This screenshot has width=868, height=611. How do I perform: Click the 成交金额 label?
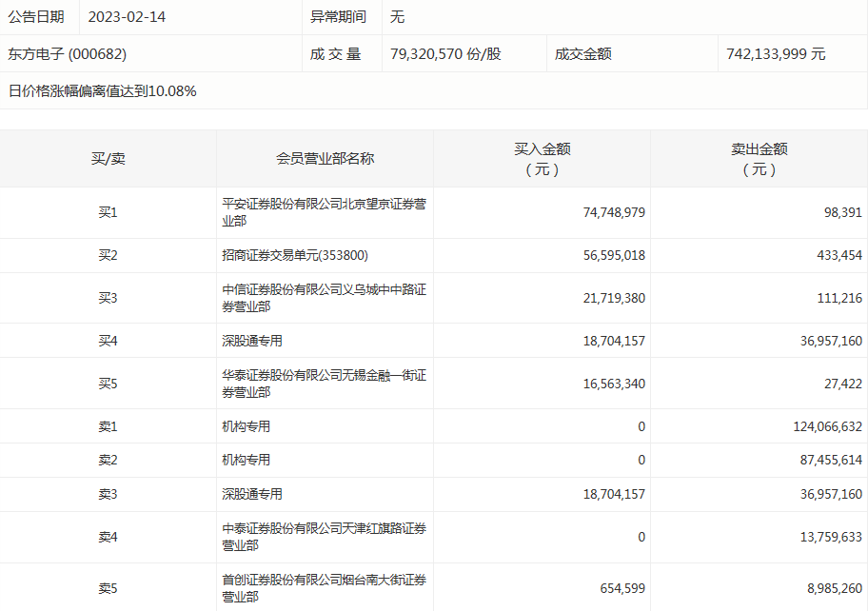pyautogui.click(x=582, y=53)
